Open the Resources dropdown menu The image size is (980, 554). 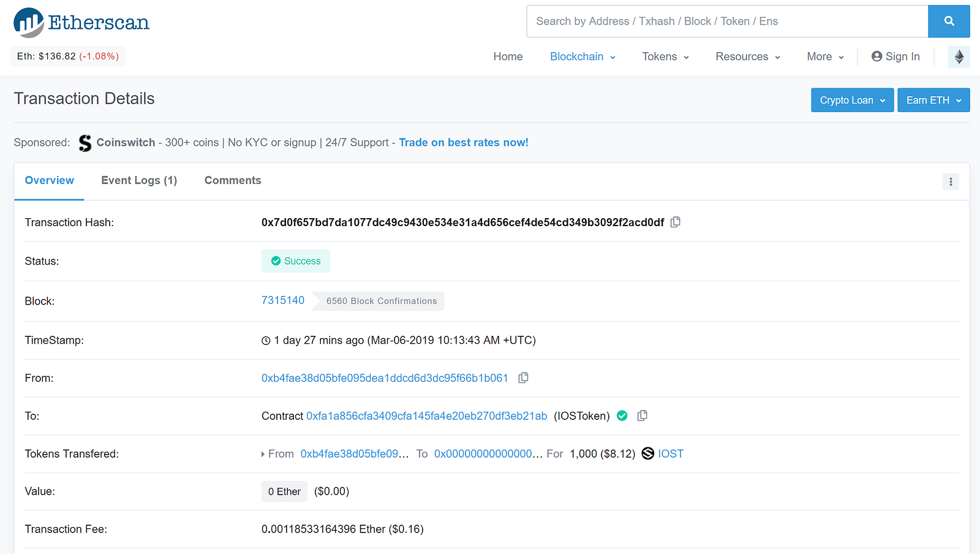(748, 56)
